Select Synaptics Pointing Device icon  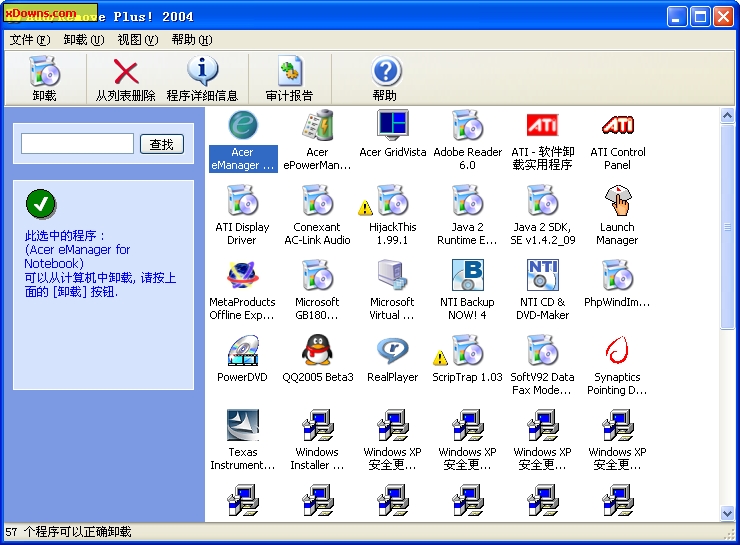coord(617,350)
